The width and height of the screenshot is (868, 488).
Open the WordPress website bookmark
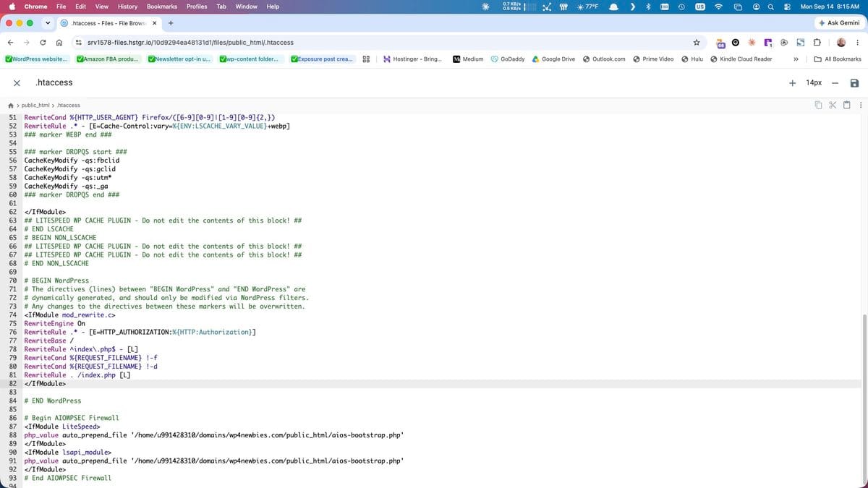[x=36, y=59]
